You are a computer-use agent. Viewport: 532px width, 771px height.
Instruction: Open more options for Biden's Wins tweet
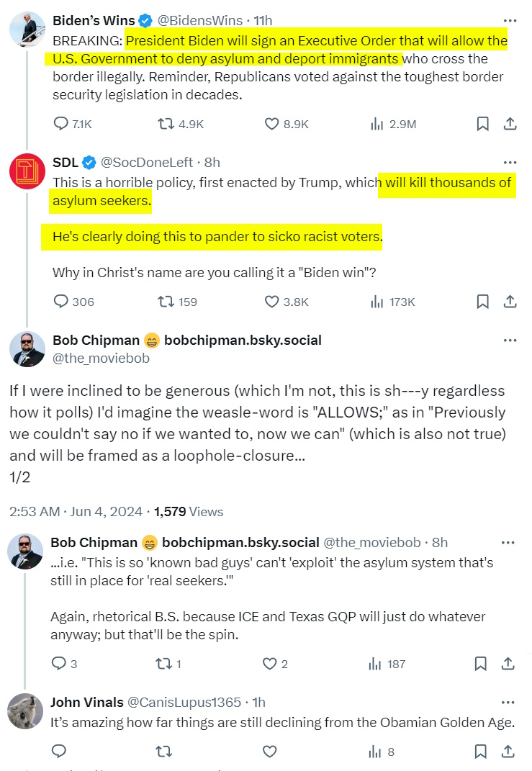click(510, 21)
